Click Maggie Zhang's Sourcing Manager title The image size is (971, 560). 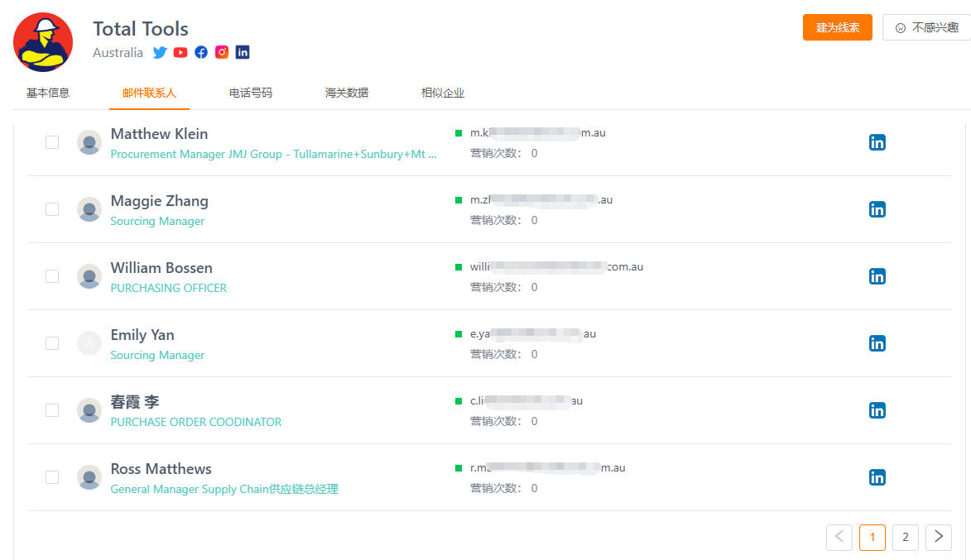tap(157, 221)
